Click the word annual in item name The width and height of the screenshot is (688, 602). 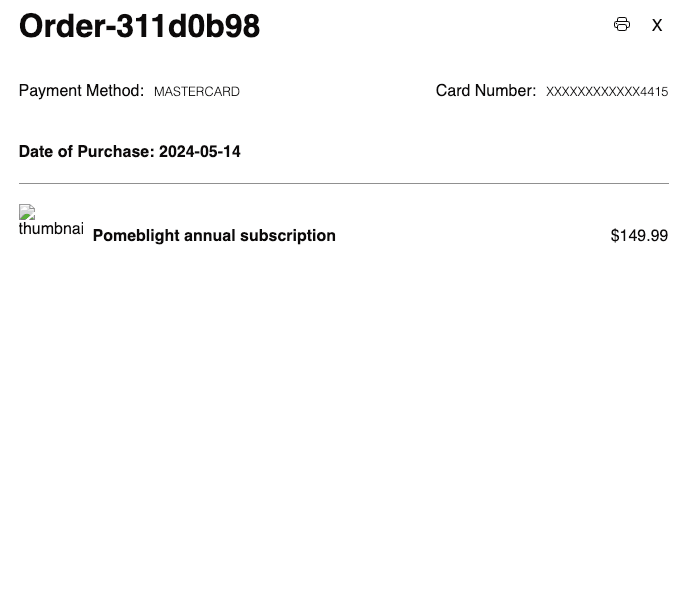[x=210, y=236]
